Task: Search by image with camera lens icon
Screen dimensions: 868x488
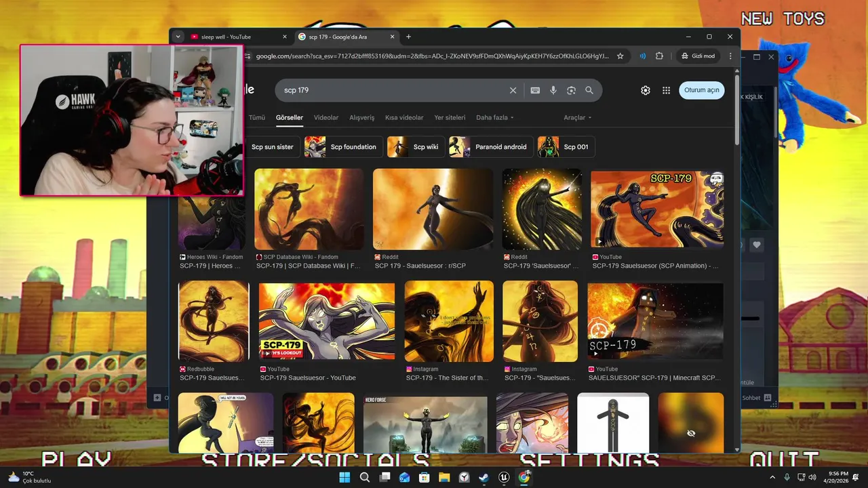Action: tap(571, 90)
